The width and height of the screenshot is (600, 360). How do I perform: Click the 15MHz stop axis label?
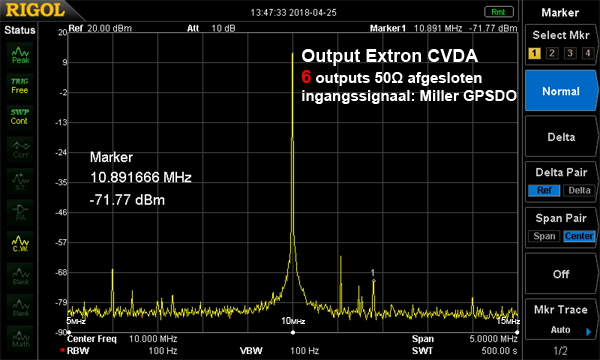coord(508,321)
